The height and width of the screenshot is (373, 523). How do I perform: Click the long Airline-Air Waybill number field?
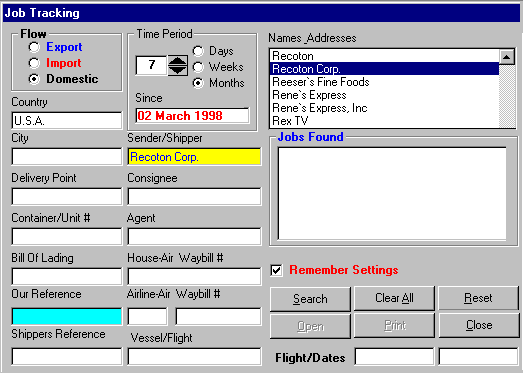(x=218, y=317)
